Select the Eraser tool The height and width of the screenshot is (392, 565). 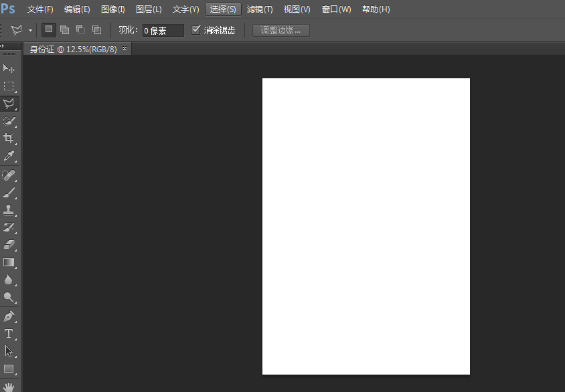click(x=9, y=245)
